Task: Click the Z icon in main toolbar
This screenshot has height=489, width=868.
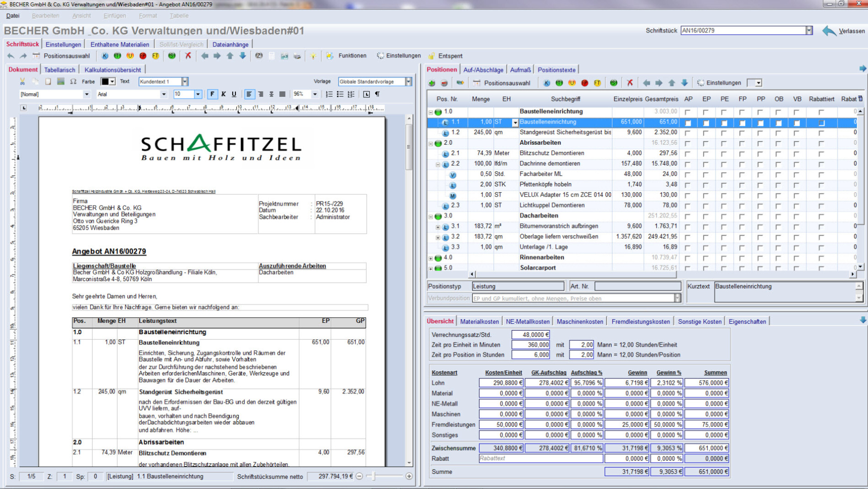Action: (x=259, y=56)
